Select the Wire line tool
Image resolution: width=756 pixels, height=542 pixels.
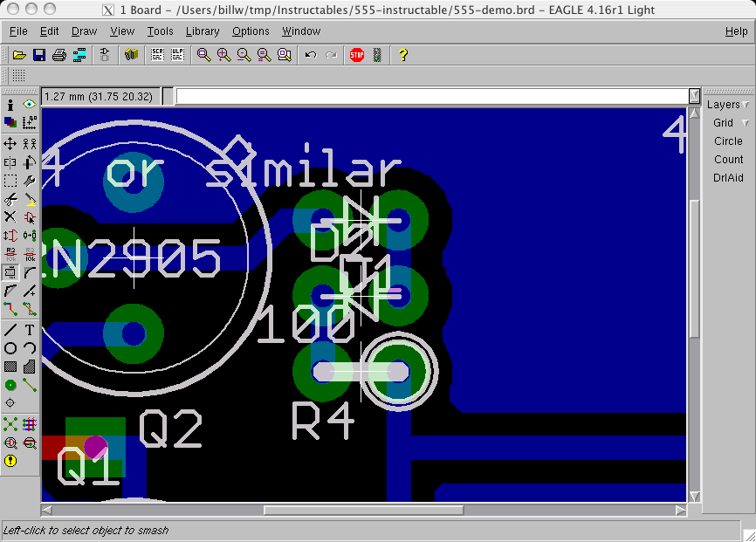pyautogui.click(x=10, y=330)
